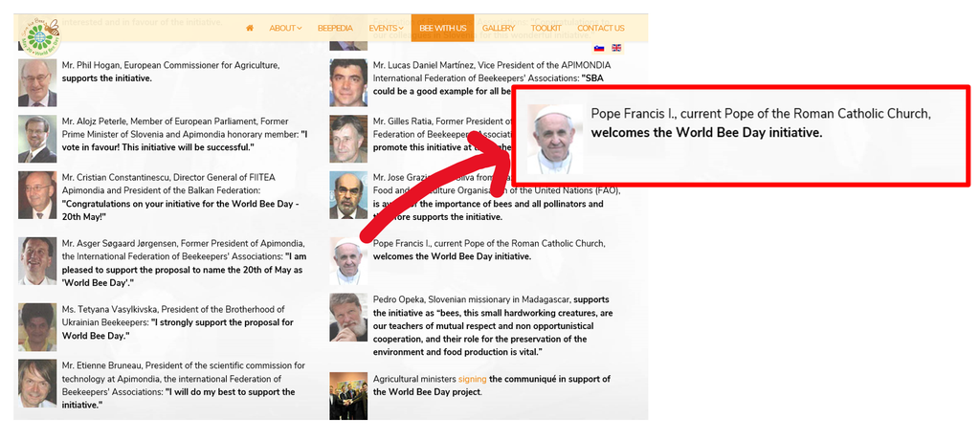Open the BEEPEDIA menu item
The image size is (980, 441).
tap(335, 28)
